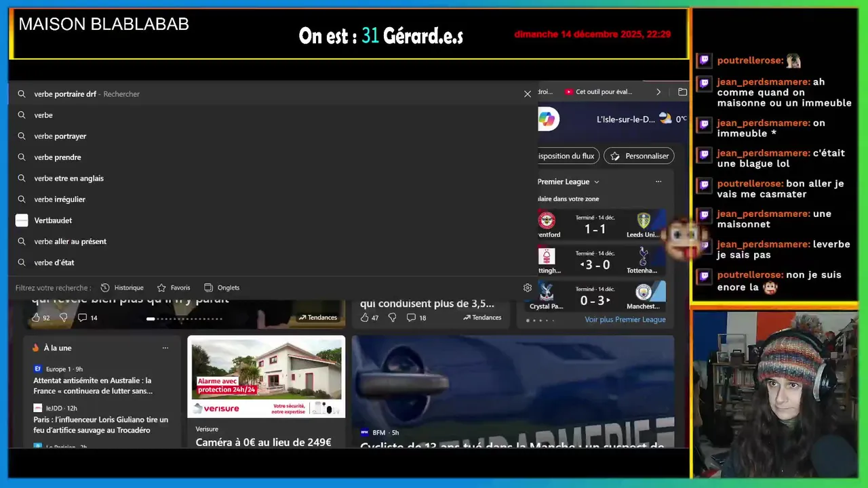868x488 pixels.
Task: Click the carousel indicator dots under the left article
Action: pyautogui.click(x=184, y=319)
